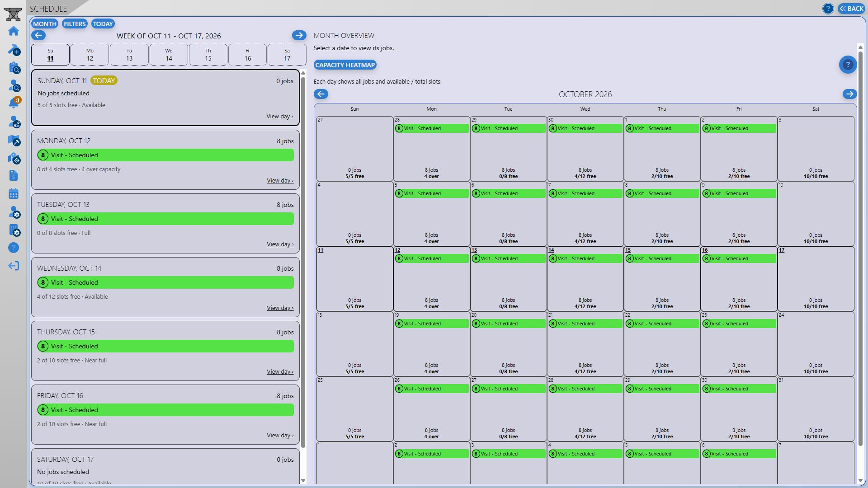868x488 pixels.
Task: Select October 15 cell in month calendar
Action: (x=662, y=278)
